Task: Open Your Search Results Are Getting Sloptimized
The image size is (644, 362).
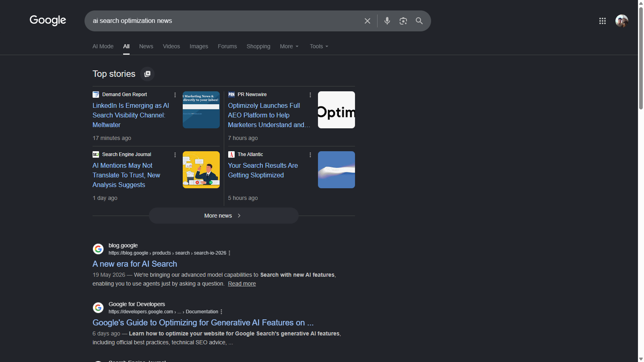Action: pos(263,170)
